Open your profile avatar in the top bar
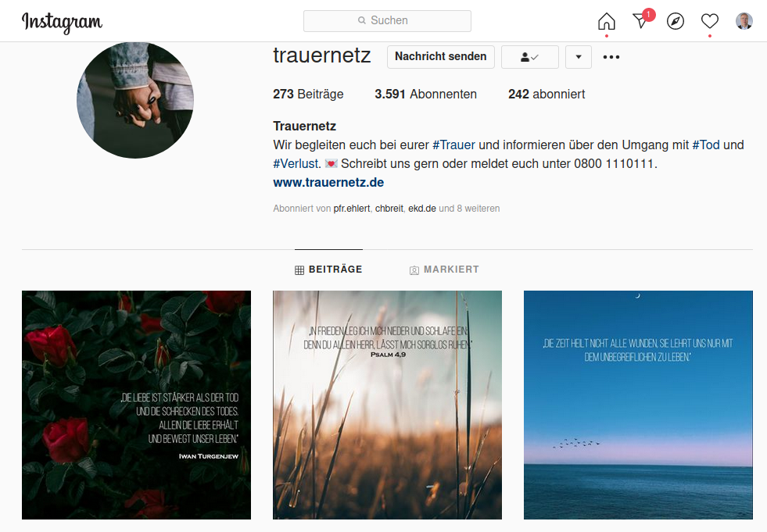The height and width of the screenshot is (532, 767). tap(744, 21)
